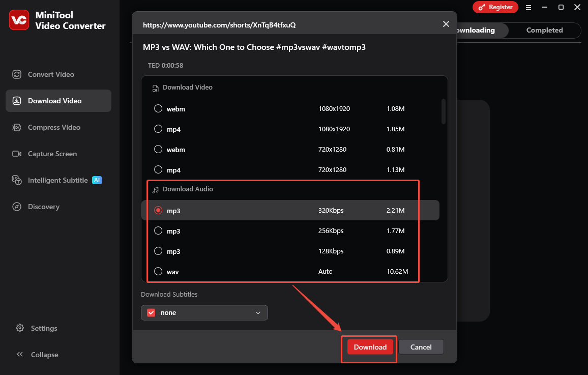
Task: Click the Download Audio section heading
Action: click(x=188, y=189)
